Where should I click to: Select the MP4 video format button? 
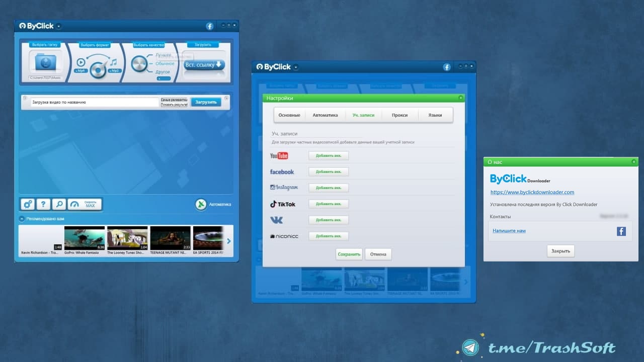click(x=80, y=71)
